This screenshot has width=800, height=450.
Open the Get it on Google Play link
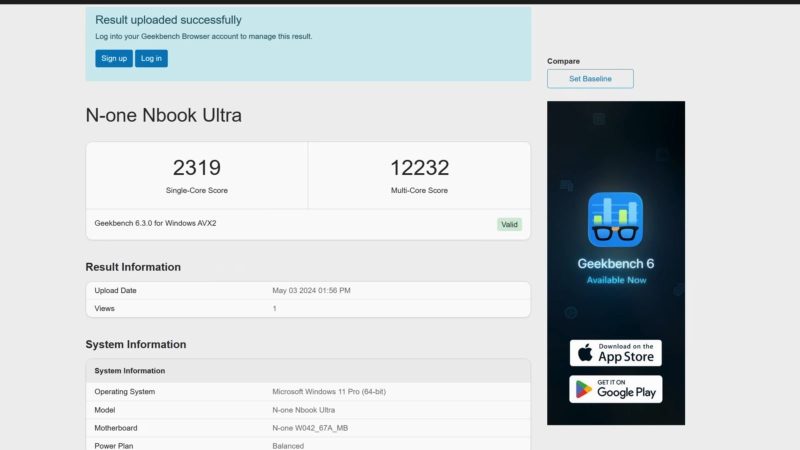coord(615,389)
